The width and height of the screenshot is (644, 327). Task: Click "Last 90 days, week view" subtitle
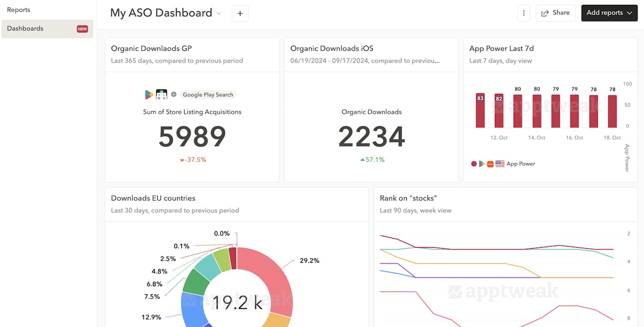click(415, 211)
